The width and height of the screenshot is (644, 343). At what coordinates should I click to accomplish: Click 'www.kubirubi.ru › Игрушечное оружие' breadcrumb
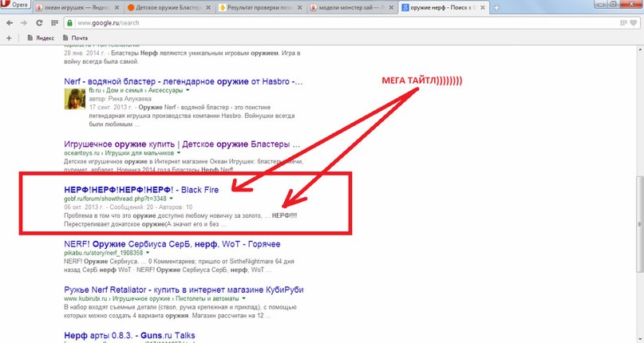(x=117, y=298)
